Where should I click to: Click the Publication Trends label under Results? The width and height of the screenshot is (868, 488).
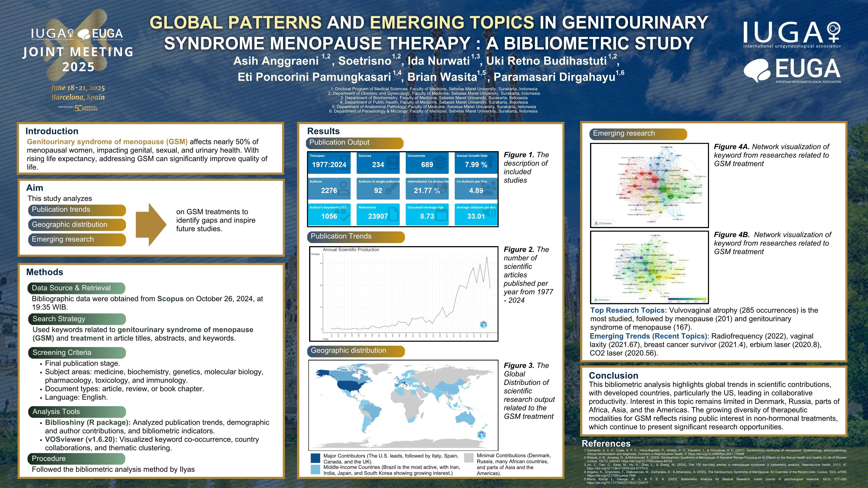[356, 237]
